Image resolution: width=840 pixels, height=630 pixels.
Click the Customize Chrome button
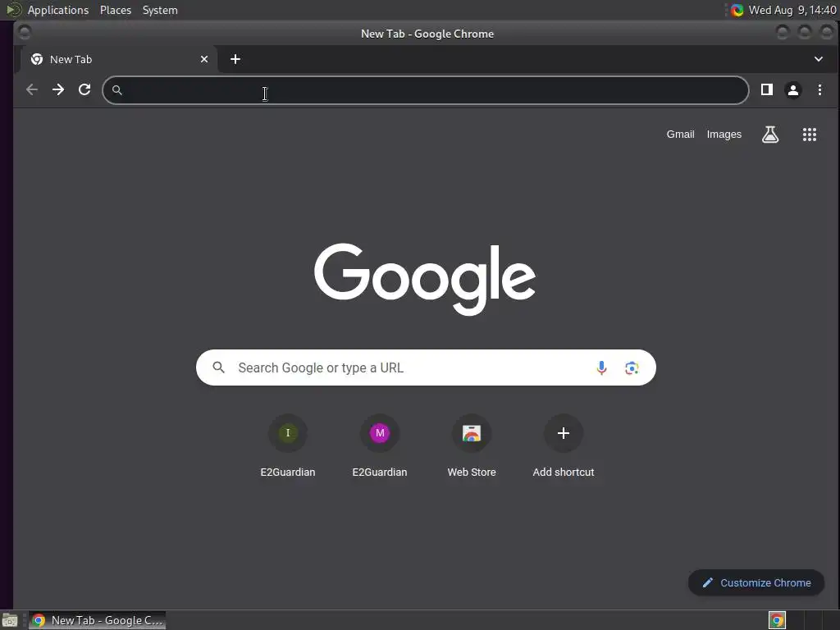[x=756, y=582]
